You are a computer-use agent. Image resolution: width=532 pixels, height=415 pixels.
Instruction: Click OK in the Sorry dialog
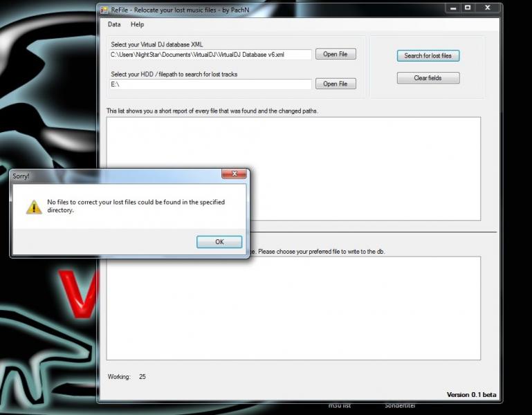(x=219, y=242)
